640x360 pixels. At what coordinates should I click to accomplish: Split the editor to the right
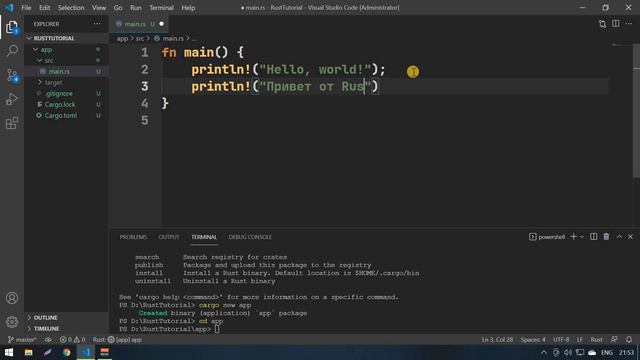(x=616, y=24)
